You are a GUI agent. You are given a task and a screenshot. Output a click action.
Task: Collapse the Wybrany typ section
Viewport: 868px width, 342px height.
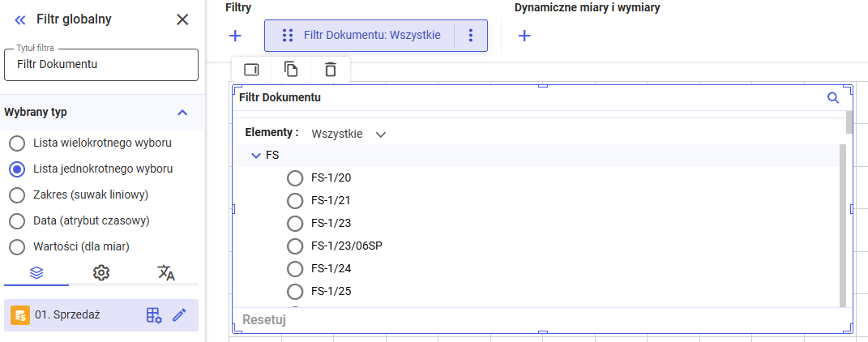click(182, 113)
